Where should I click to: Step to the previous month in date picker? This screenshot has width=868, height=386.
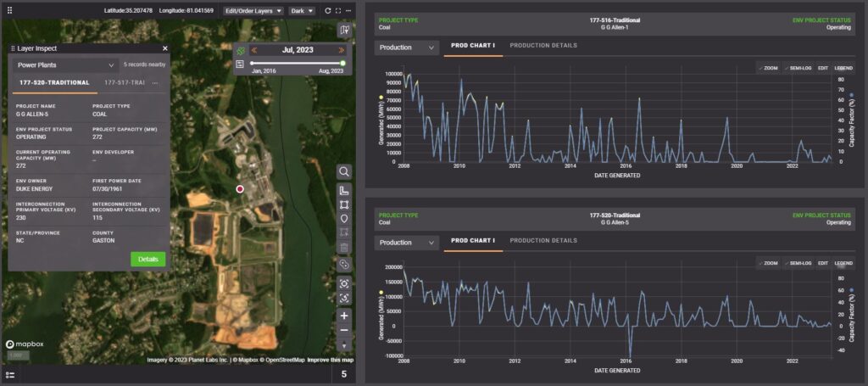click(253, 50)
